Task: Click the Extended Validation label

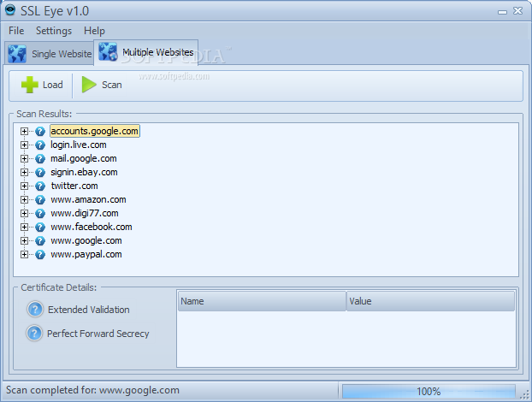Action: [x=89, y=310]
